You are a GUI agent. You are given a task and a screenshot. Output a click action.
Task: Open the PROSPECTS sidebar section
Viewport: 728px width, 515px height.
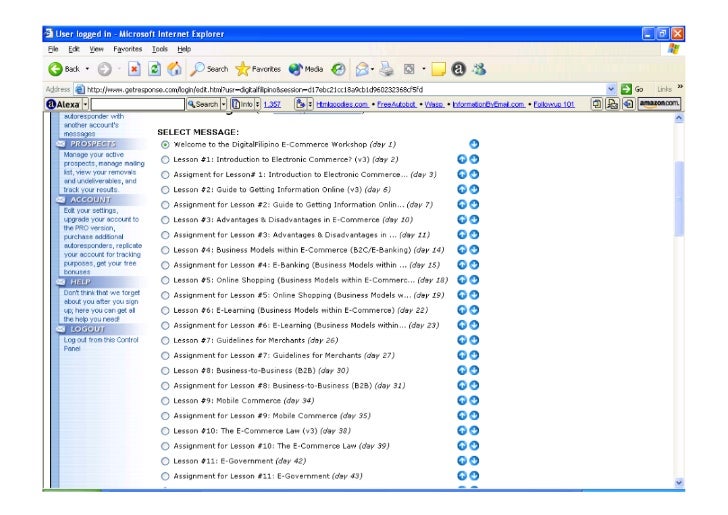(x=92, y=144)
